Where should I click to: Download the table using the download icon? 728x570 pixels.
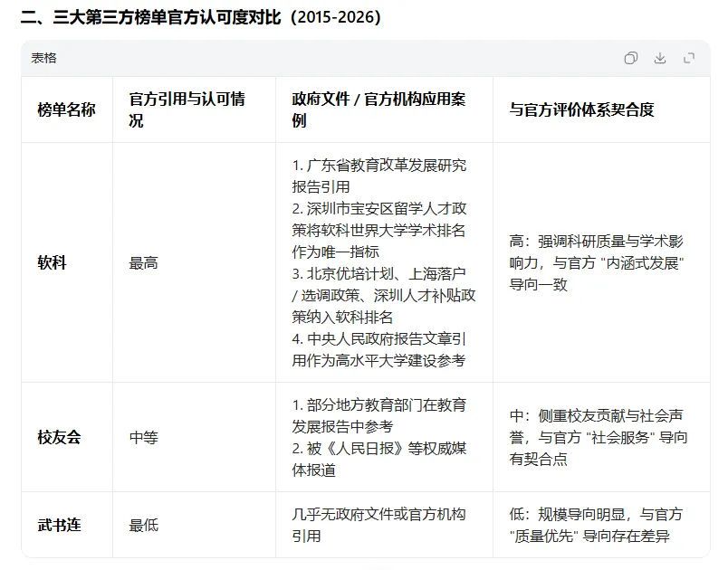660,58
